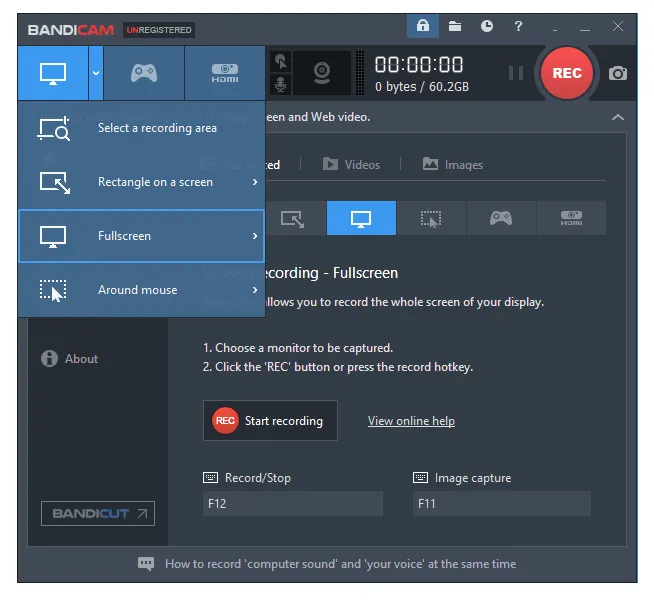The height and width of the screenshot is (605, 654).
Task: Click the Record/Stop hotkey field F12
Action: click(x=293, y=504)
